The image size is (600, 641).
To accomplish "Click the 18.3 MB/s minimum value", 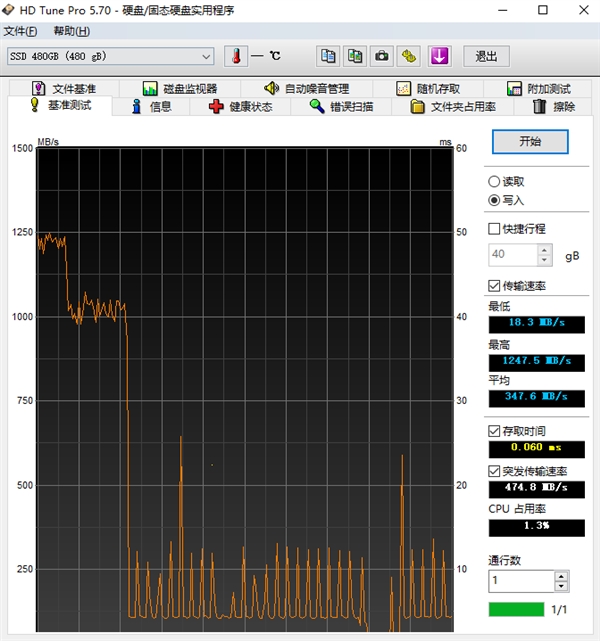I will tap(537, 324).
